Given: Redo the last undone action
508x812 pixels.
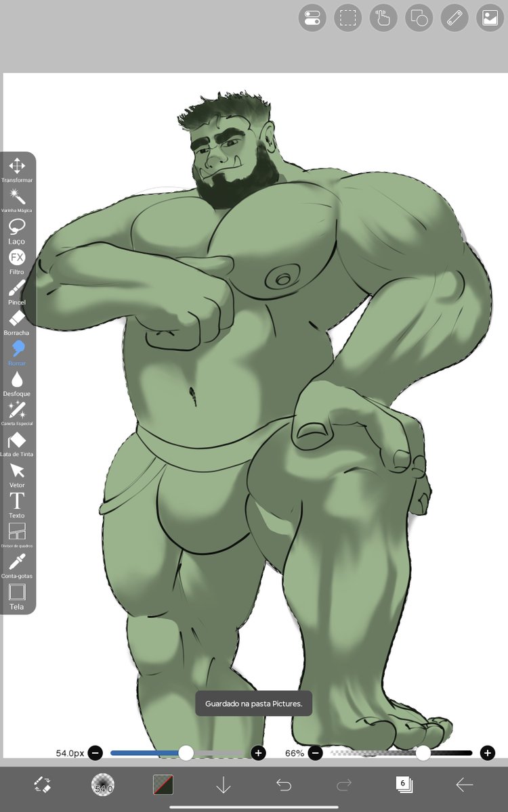Looking at the screenshot, I should [344, 785].
